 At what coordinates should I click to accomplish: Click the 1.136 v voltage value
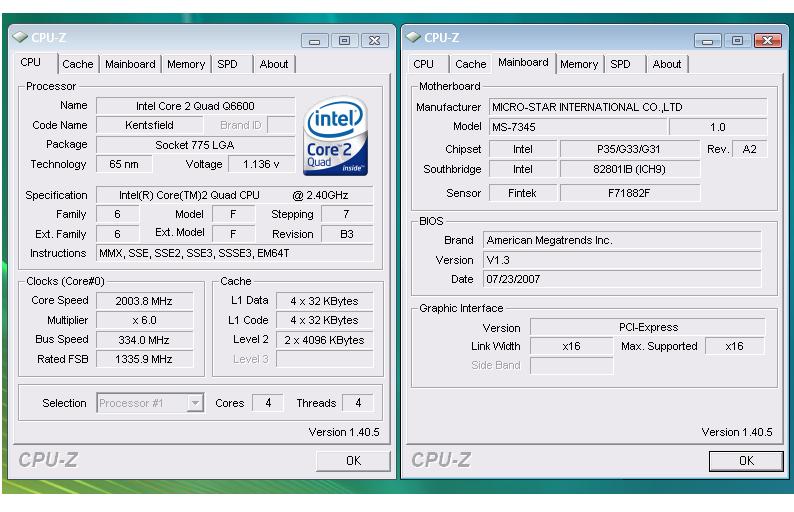[x=261, y=165]
